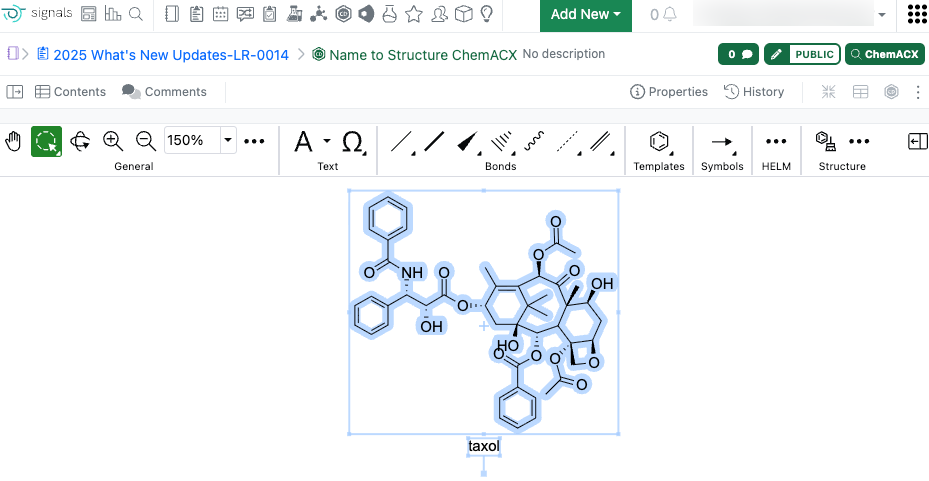Screen dimensions: 929x481
Task: Click the zoom out magnifier
Action: [145, 141]
